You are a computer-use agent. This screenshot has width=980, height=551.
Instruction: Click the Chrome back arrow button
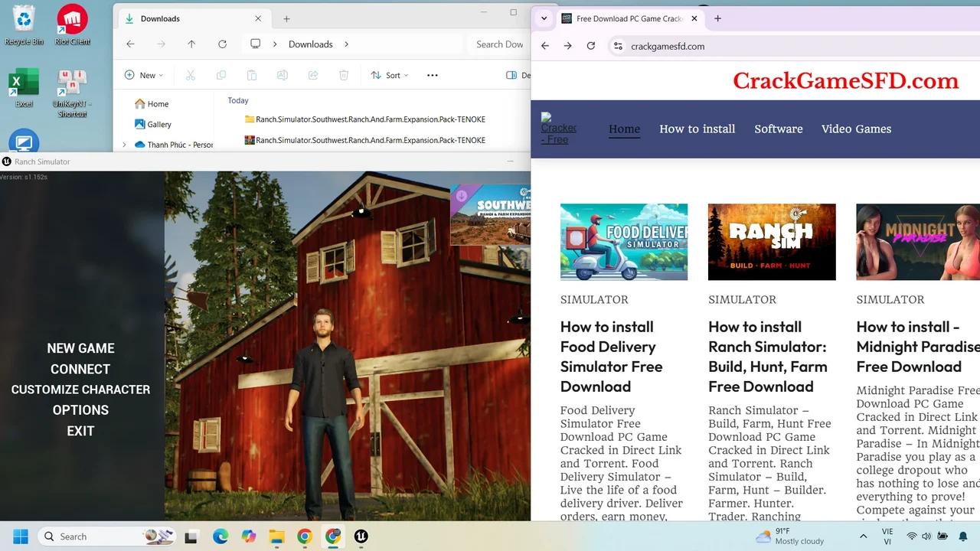pos(545,46)
